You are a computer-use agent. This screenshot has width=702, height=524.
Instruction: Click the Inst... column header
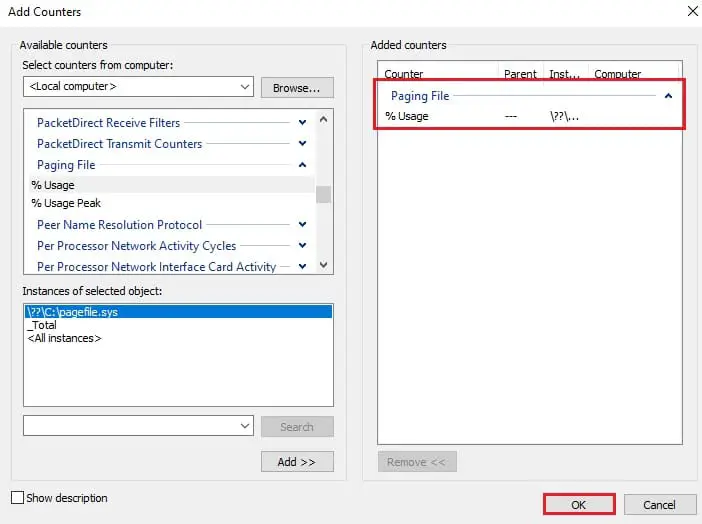point(565,73)
